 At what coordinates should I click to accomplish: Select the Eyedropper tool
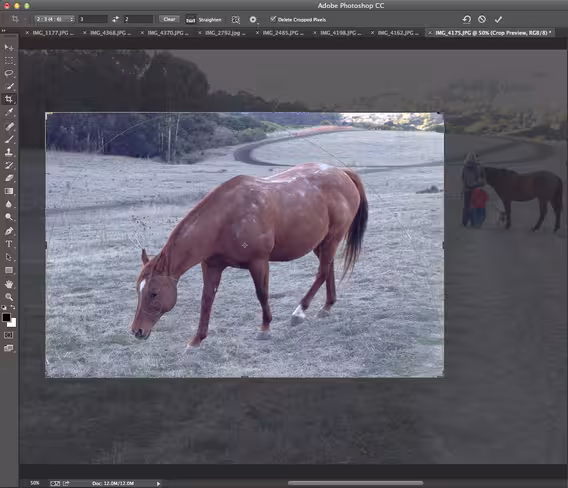(x=9, y=112)
